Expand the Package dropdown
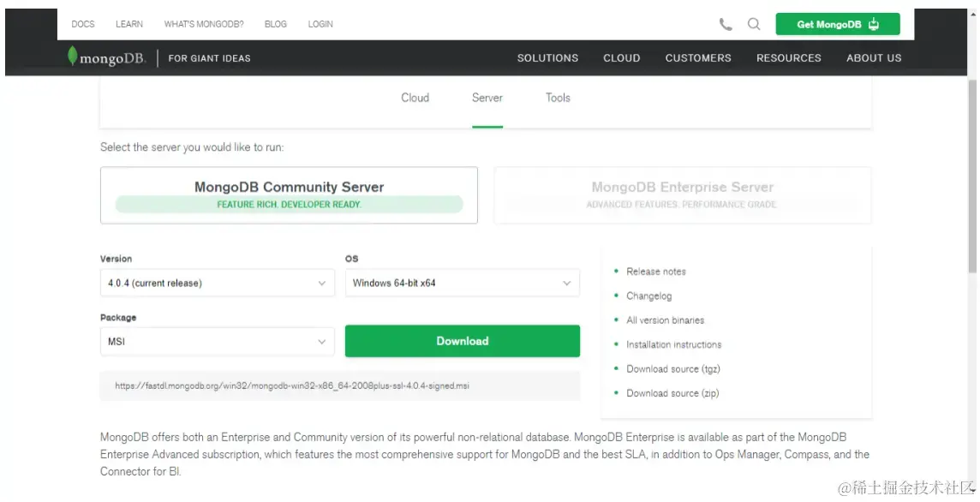 pos(218,341)
